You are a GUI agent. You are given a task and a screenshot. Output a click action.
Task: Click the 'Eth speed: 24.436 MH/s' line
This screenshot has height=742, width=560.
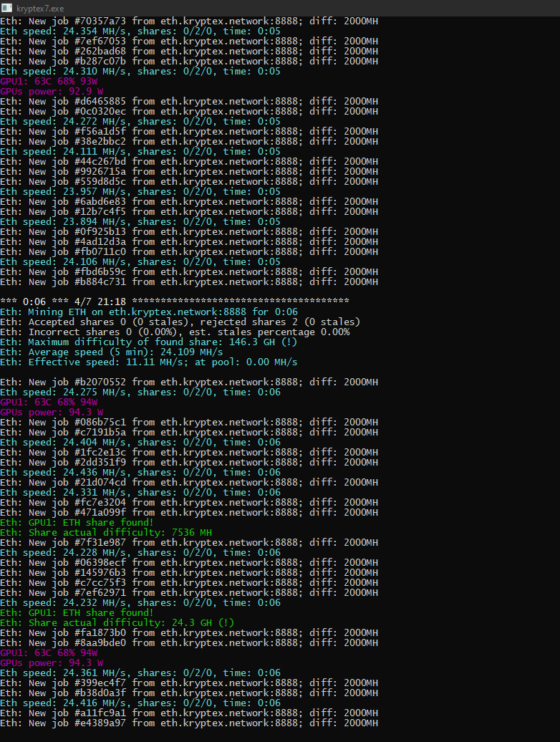(140, 472)
